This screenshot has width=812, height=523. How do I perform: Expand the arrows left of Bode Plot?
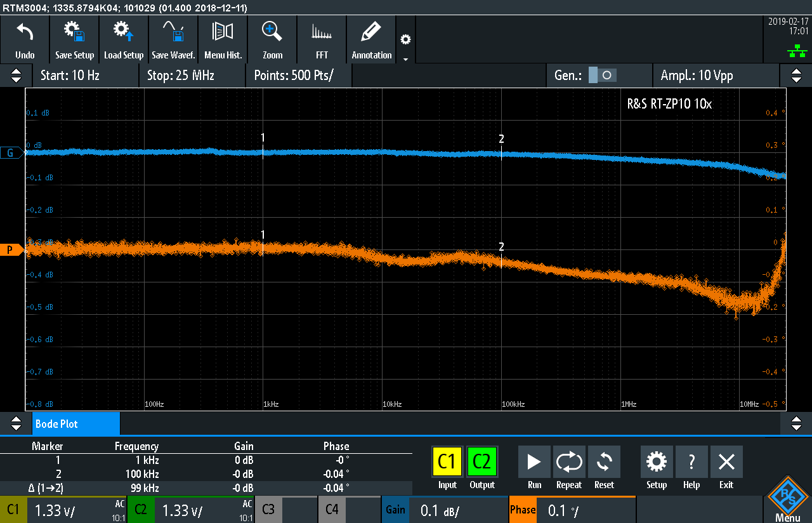pyautogui.click(x=16, y=423)
